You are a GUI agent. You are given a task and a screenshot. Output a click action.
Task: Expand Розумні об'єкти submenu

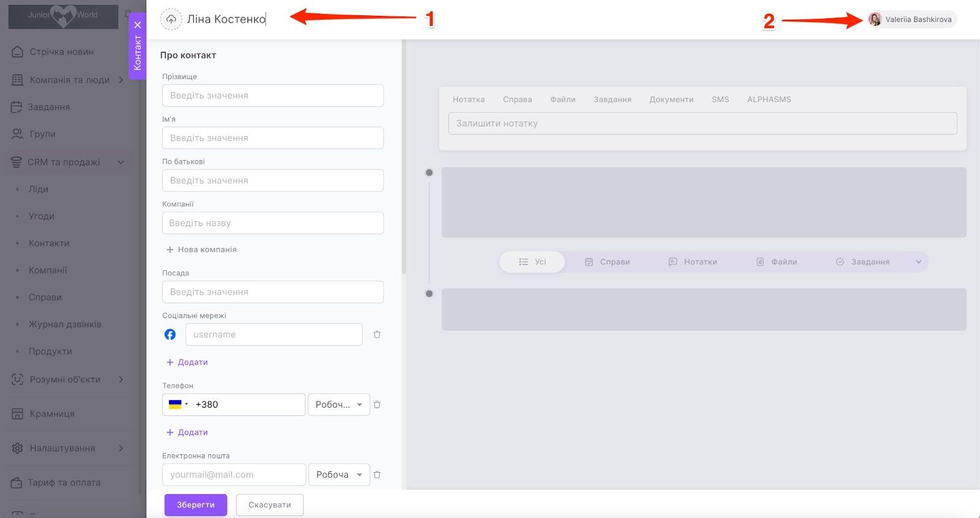[x=121, y=379]
